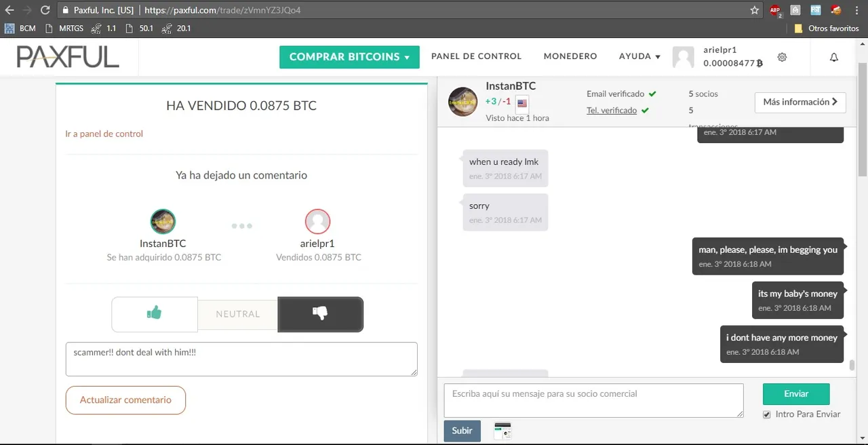This screenshot has width=868, height=445.
Task: Open the Otros favoritos bookmarks folder
Action: [826, 28]
